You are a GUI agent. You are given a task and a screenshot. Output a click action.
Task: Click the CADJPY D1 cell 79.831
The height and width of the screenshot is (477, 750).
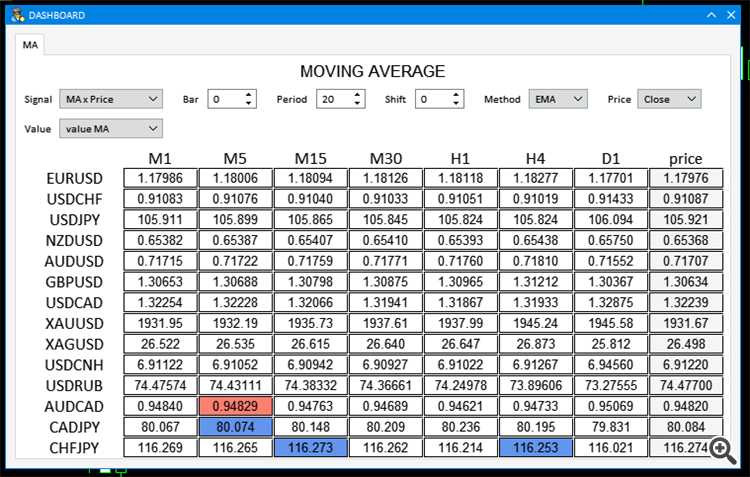611,427
